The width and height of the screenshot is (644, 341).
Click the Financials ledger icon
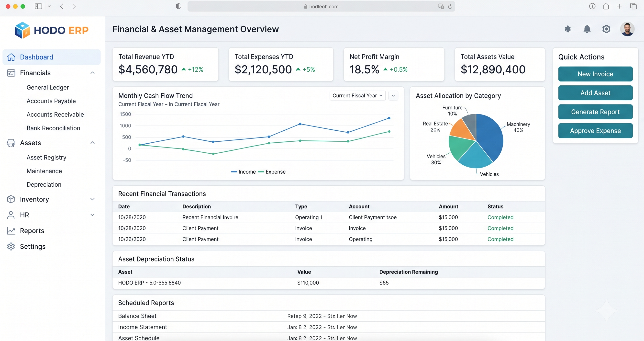[x=11, y=73]
